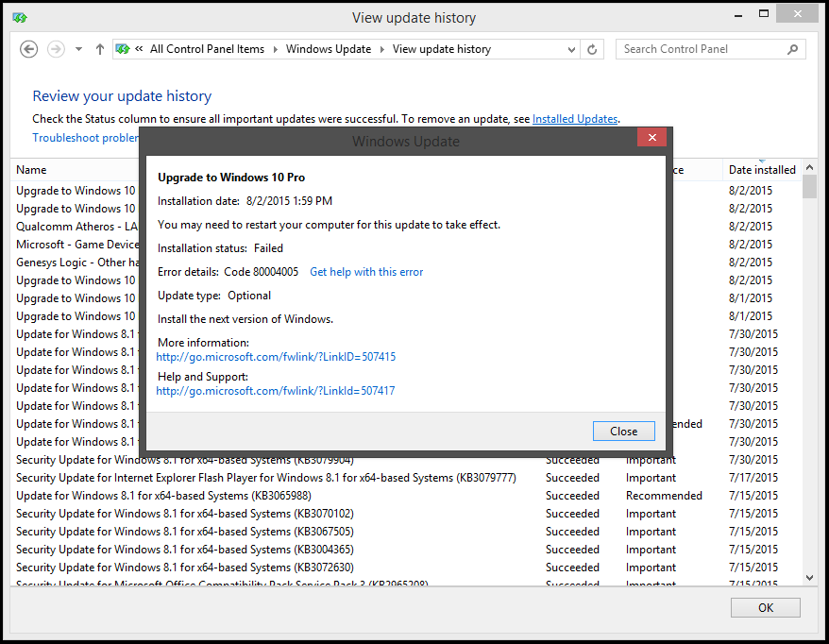Select the Genesys Logic update row
The image size is (829, 644).
(77, 263)
